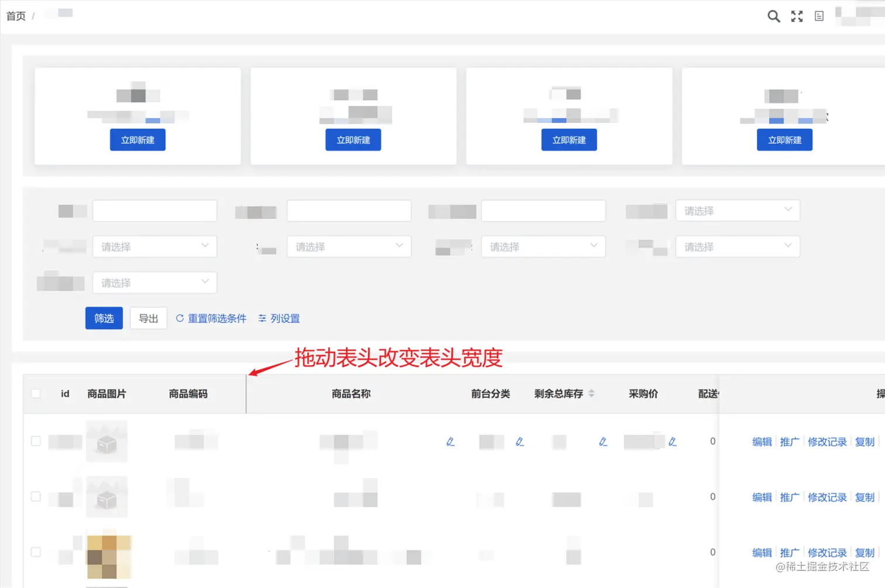Toggle fullscreen with the expand arrows icon
Image resolution: width=885 pixels, height=588 pixels.
(x=797, y=16)
